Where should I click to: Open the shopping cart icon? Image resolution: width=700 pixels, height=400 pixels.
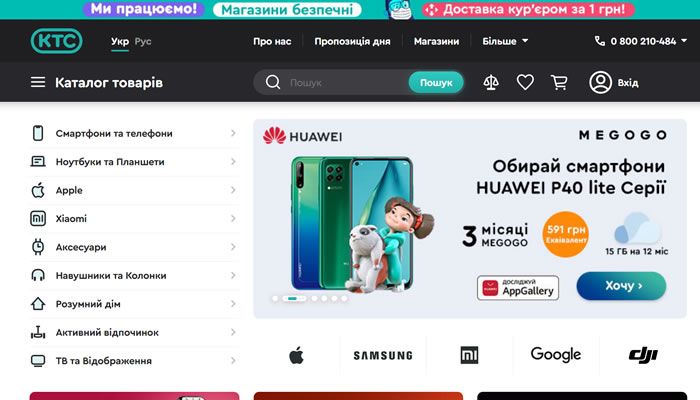[x=559, y=83]
